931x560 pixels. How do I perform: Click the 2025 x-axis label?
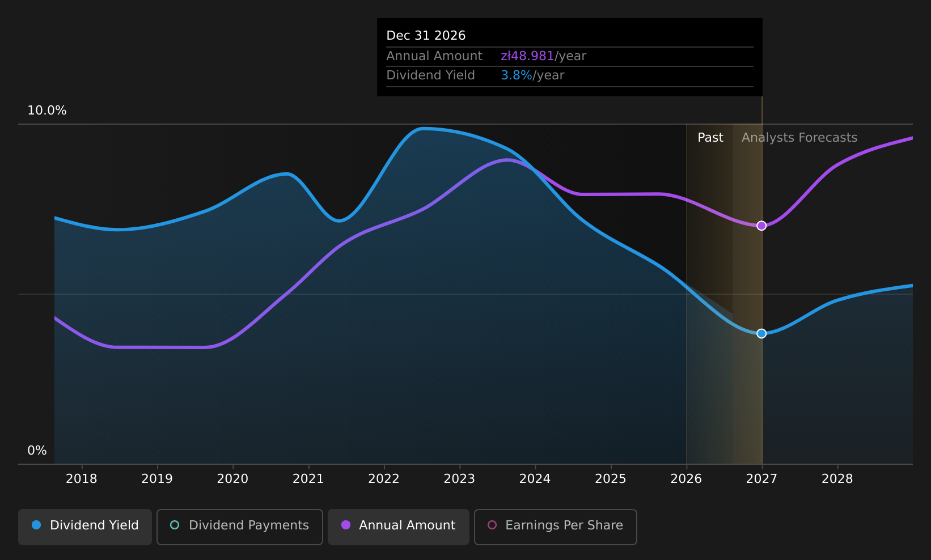click(x=611, y=479)
